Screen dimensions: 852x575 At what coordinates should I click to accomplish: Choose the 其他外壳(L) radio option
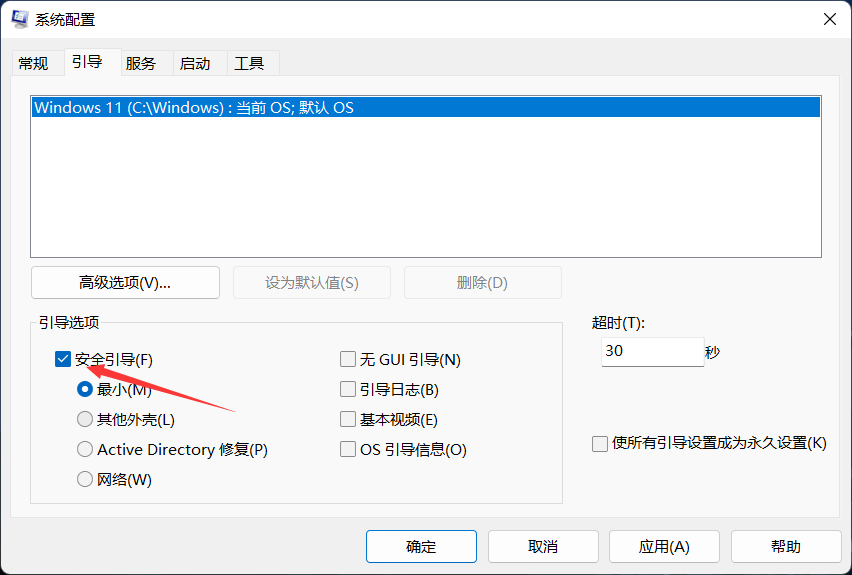click(x=85, y=419)
